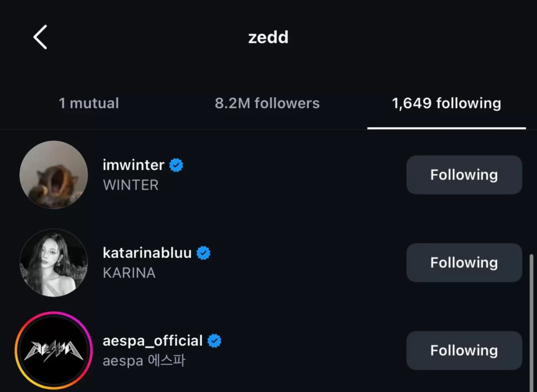Open imwinter's profile picture

pos(54,175)
